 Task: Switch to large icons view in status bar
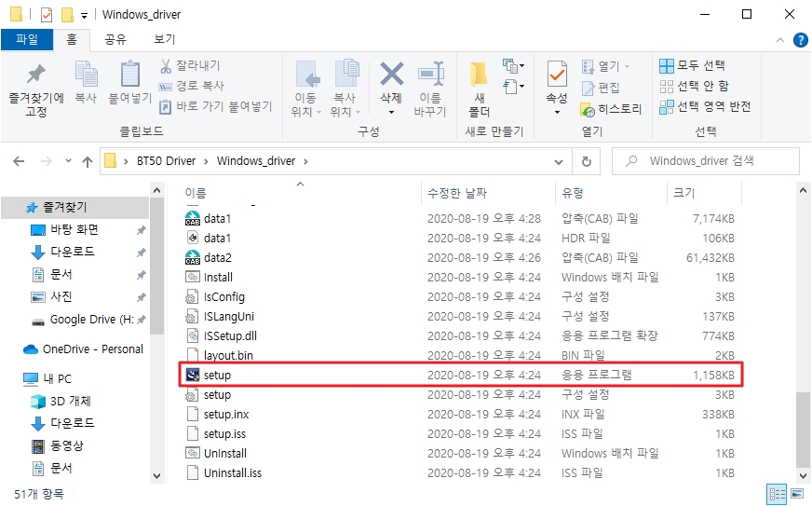[x=797, y=494]
